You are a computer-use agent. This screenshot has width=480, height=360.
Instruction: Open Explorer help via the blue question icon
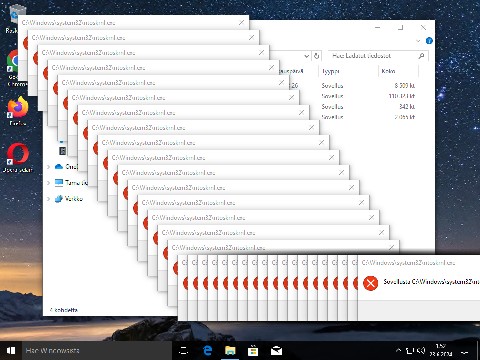click(429, 41)
